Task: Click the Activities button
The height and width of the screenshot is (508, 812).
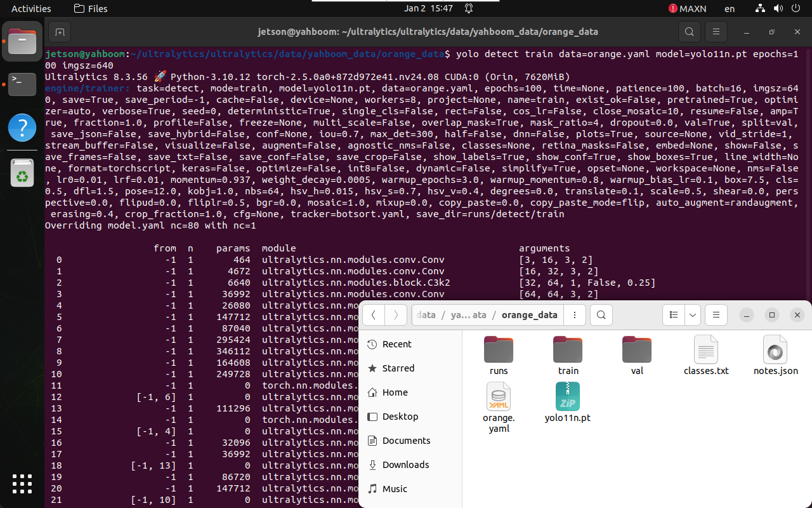Action: pos(31,9)
